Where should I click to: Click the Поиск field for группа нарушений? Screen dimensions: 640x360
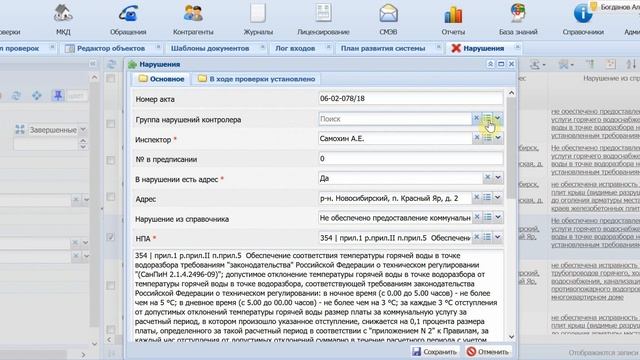click(x=395, y=119)
